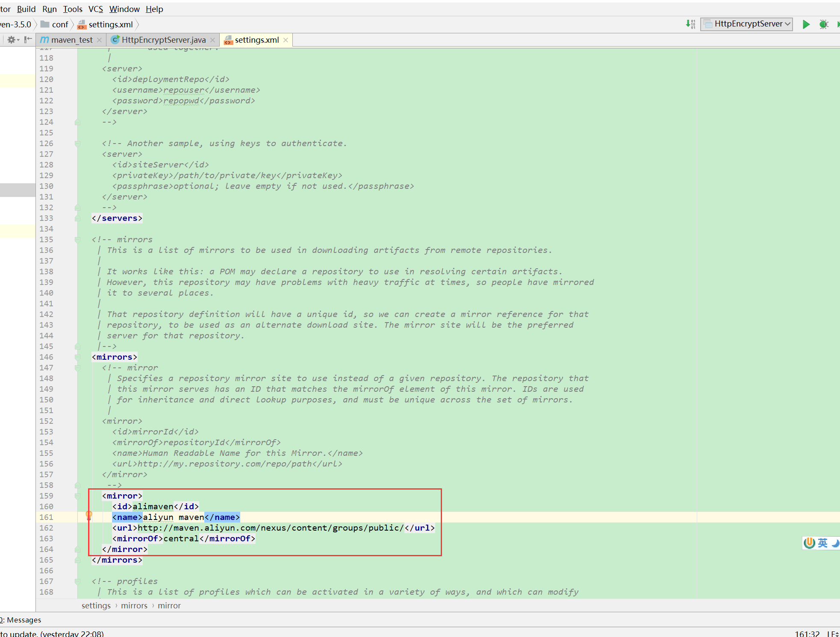The height and width of the screenshot is (637, 840).
Task: Click the green Debug bug icon
Action: pos(824,24)
